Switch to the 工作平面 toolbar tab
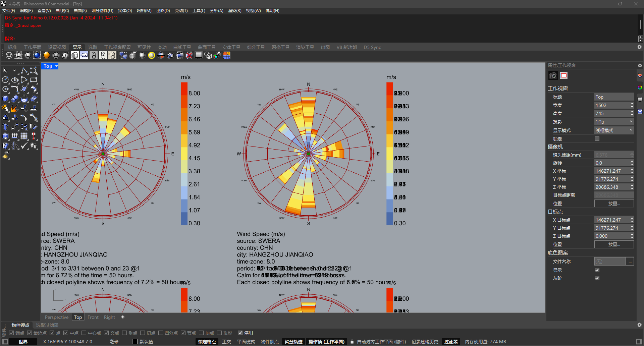Image resolution: width=644 pixels, height=346 pixels. coord(32,47)
